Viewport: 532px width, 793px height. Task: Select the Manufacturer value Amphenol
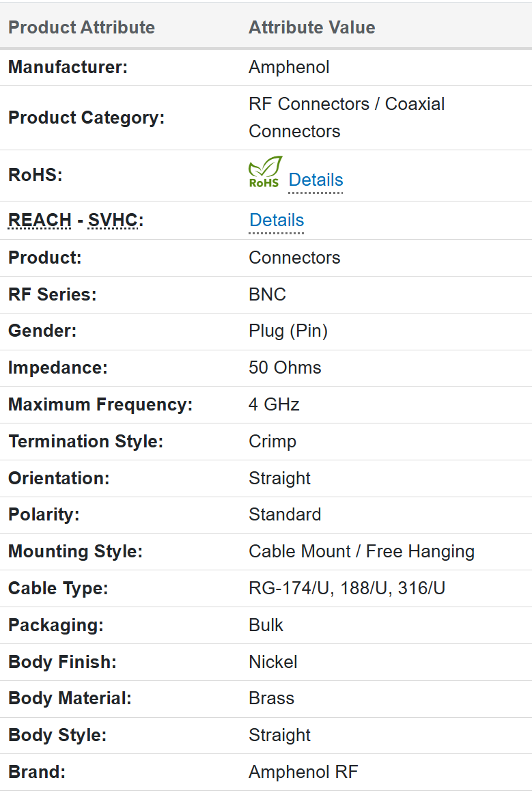point(289,67)
